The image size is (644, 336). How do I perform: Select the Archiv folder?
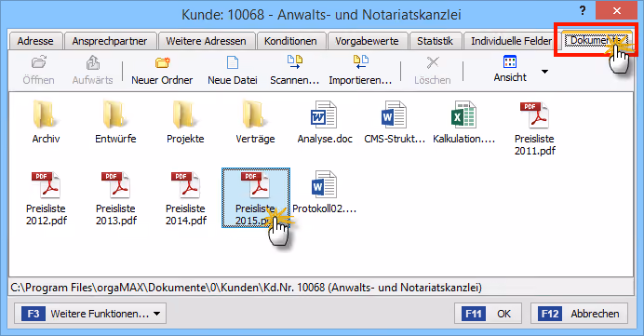(x=46, y=122)
